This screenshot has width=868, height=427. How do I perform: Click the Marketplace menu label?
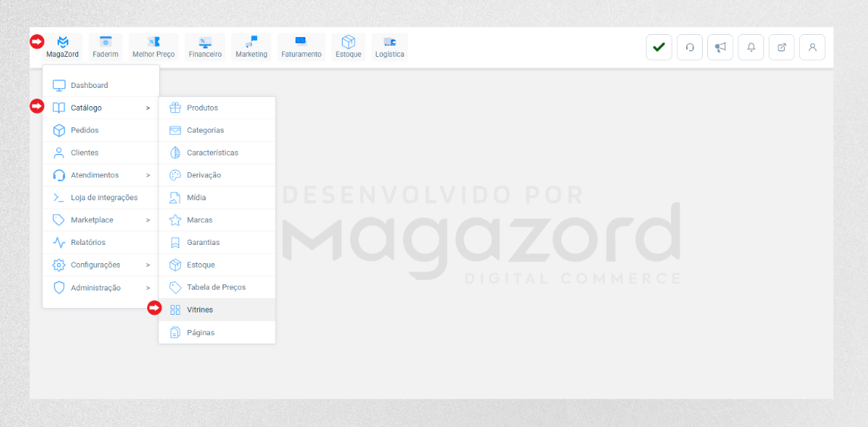point(92,220)
